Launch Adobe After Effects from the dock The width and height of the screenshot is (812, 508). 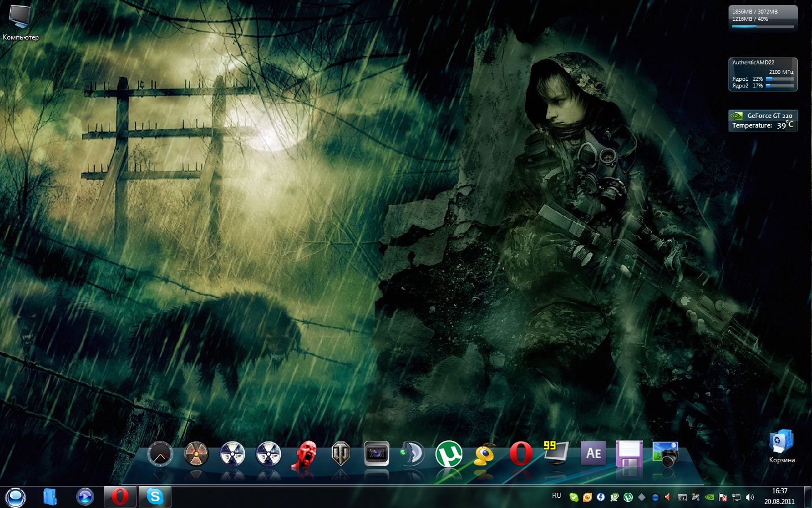(593, 453)
